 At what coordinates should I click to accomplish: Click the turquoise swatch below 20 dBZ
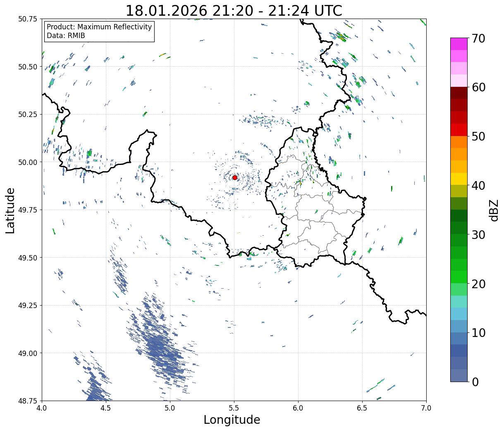point(459,302)
